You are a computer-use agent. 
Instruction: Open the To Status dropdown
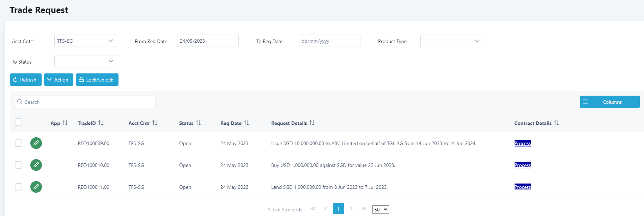[86, 61]
